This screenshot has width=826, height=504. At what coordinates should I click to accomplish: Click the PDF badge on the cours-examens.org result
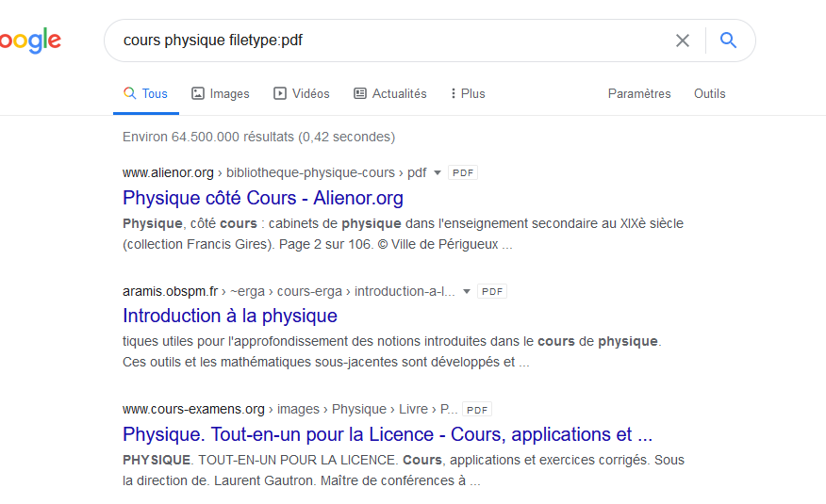pyautogui.click(x=477, y=410)
